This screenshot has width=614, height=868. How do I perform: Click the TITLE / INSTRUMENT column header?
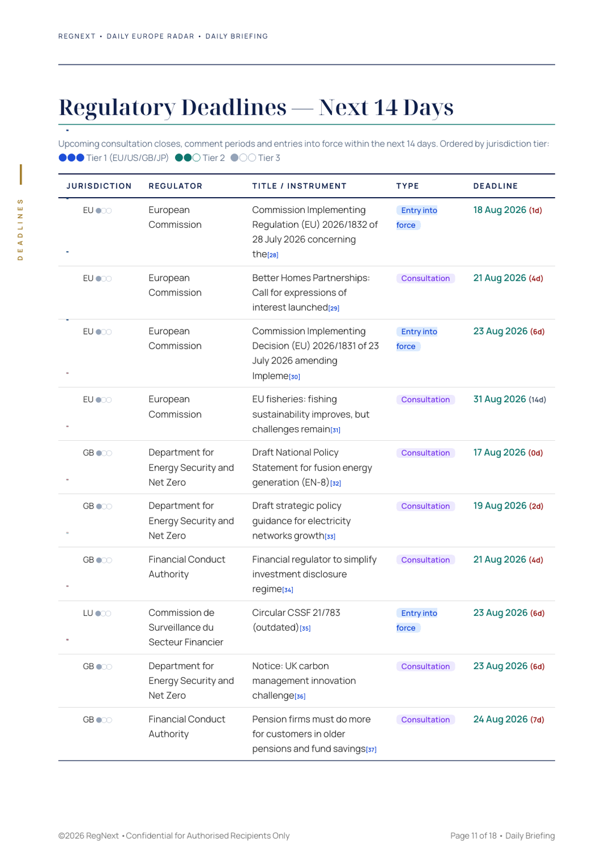click(300, 186)
